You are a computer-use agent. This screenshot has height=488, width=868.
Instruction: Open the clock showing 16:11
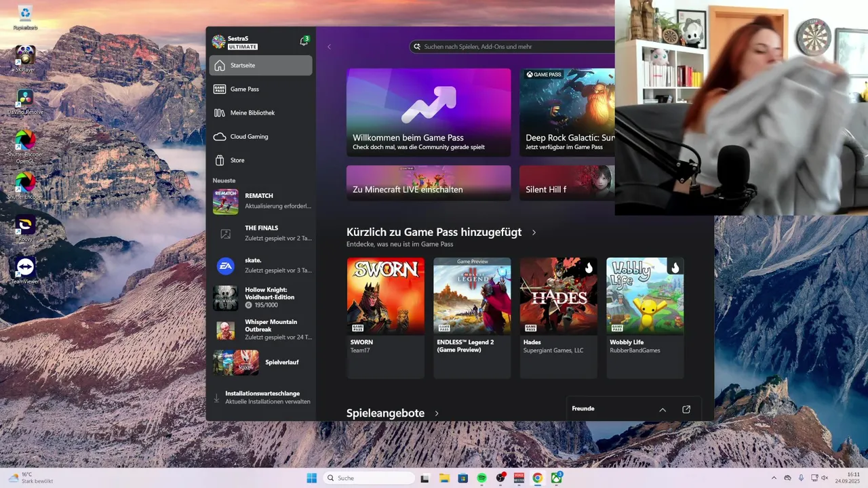[x=848, y=478]
